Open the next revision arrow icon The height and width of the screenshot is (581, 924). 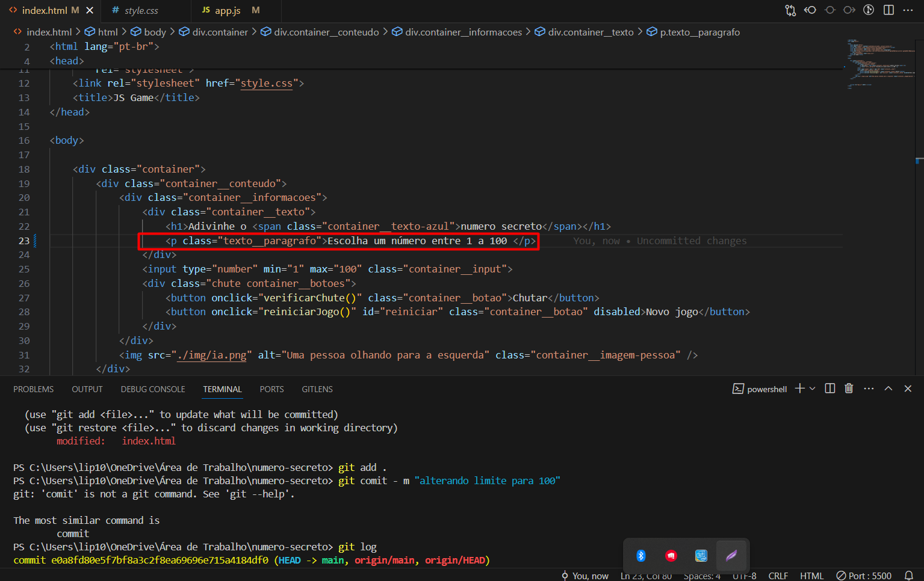click(849, 10)
